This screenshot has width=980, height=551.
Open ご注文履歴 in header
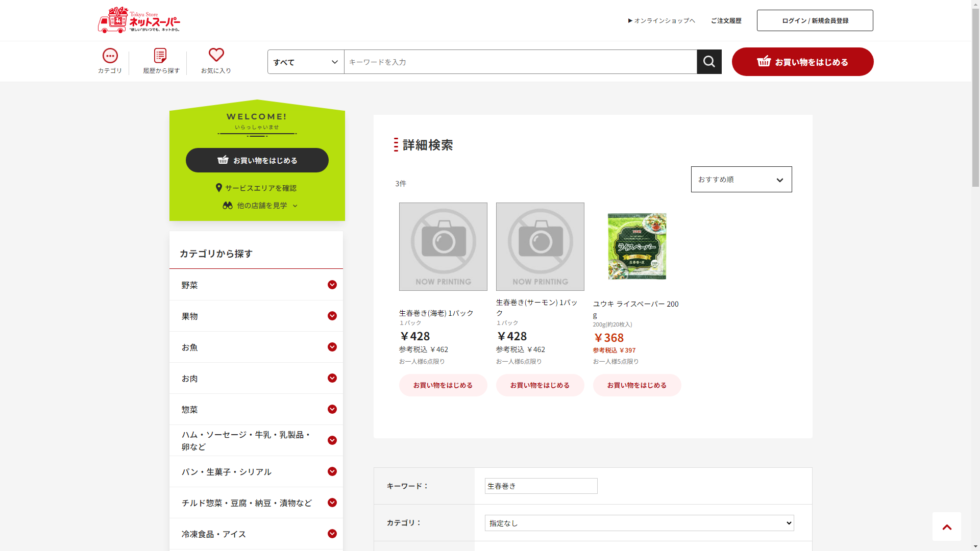pyautogui.click(x=726, y=20)
